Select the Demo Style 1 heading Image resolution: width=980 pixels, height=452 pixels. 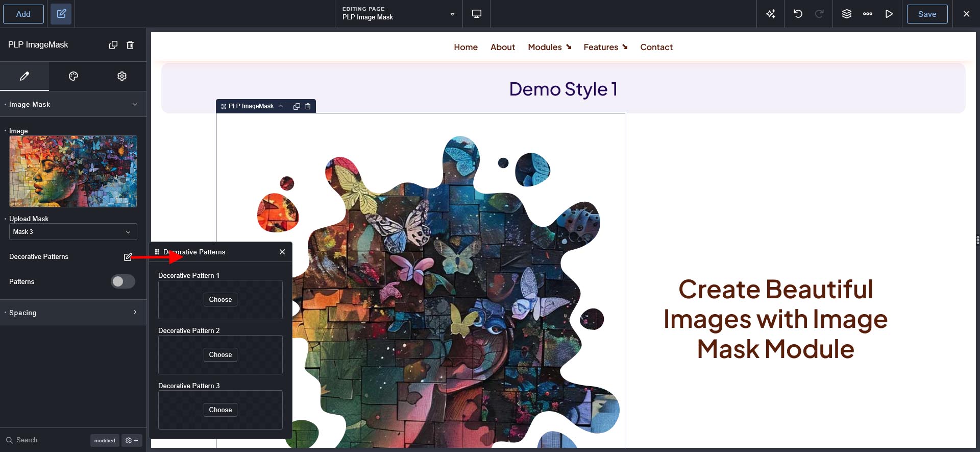563,89
